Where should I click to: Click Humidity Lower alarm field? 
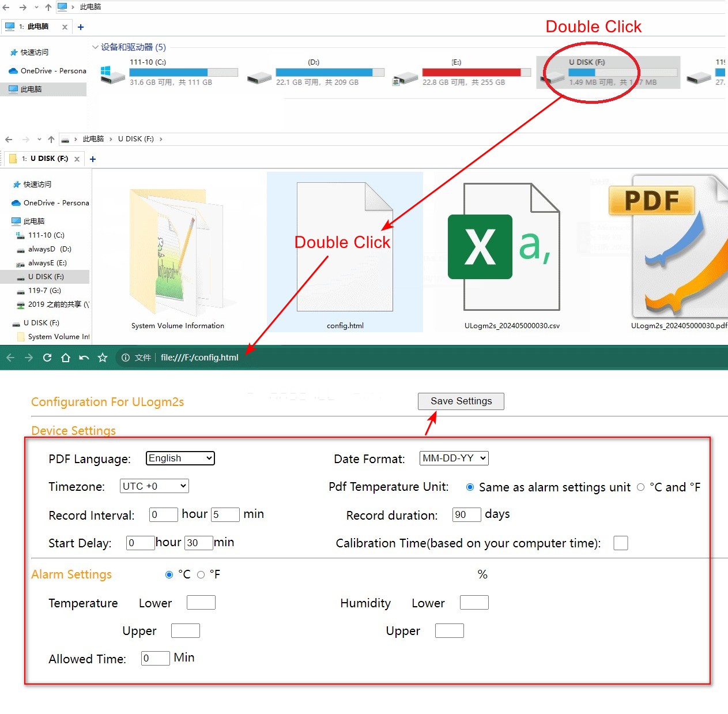(x=474, y=603)
